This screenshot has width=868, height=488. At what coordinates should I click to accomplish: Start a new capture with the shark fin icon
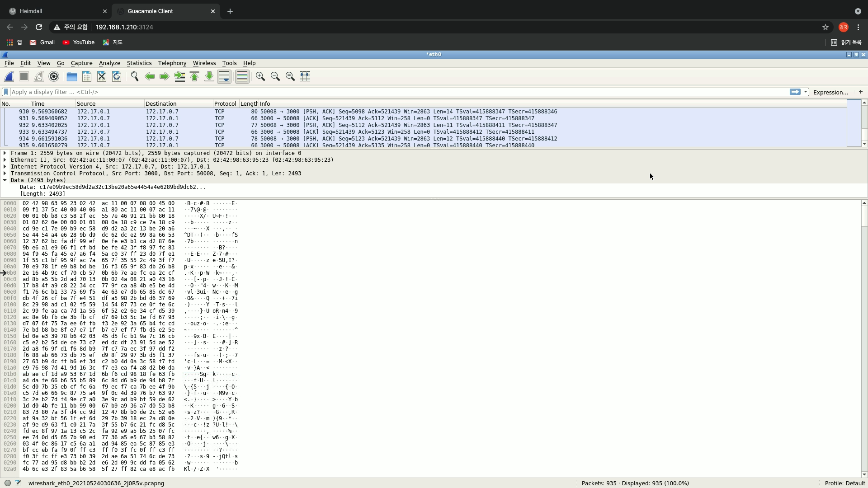pos(9,76)
